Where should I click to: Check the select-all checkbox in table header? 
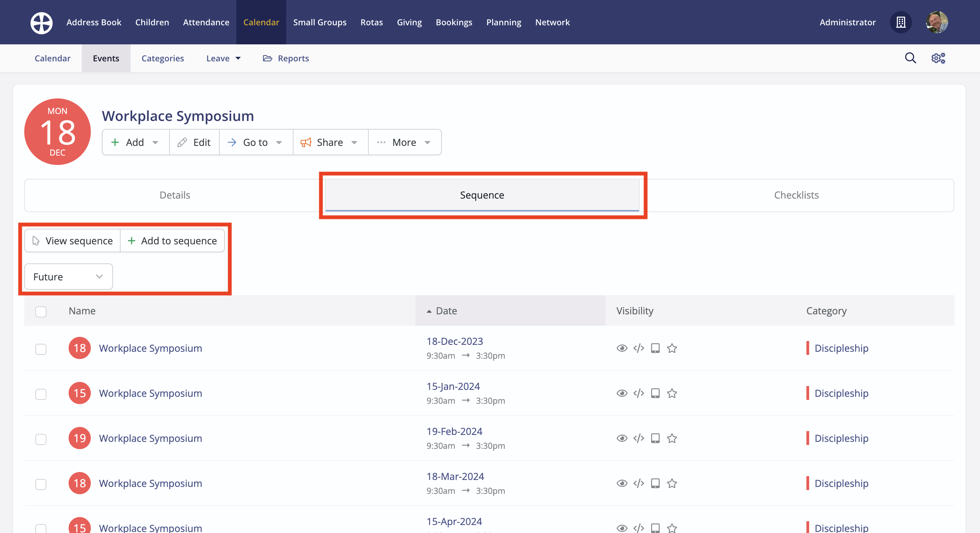click(x=41, y=312)
